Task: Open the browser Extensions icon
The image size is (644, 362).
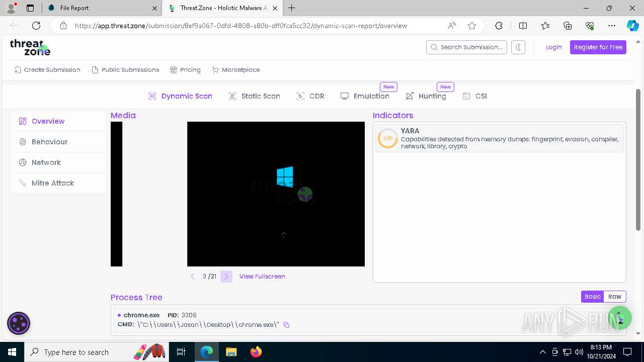Action: click(x=499, y=26)
